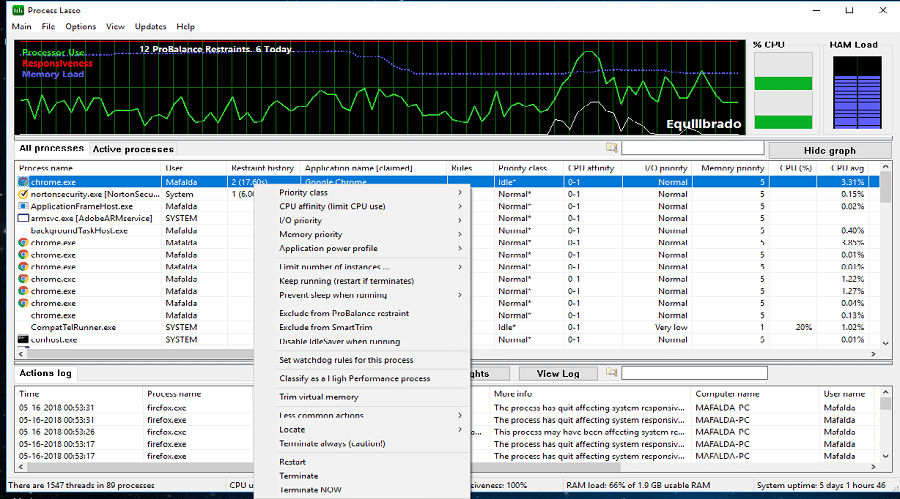Image resolution: width=900 pixels, height=499 pixels.
Task: Click the actions log search field
Action: pyautogui.click(x=694, y=373)
